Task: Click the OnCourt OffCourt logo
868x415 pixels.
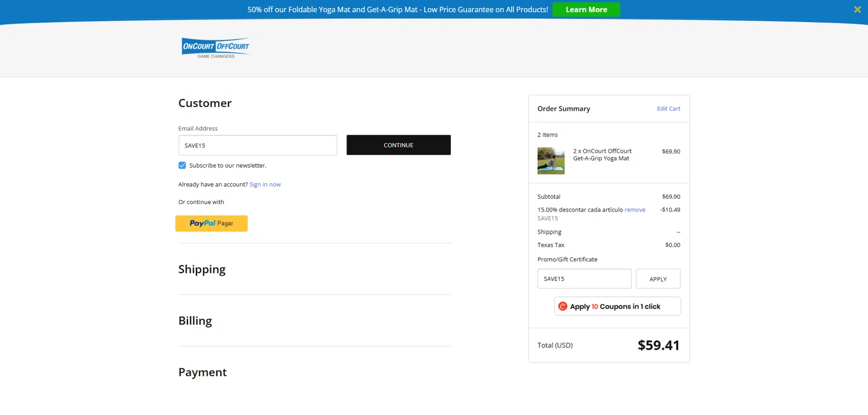Action: pyautogui.click(x=215, y=48)
